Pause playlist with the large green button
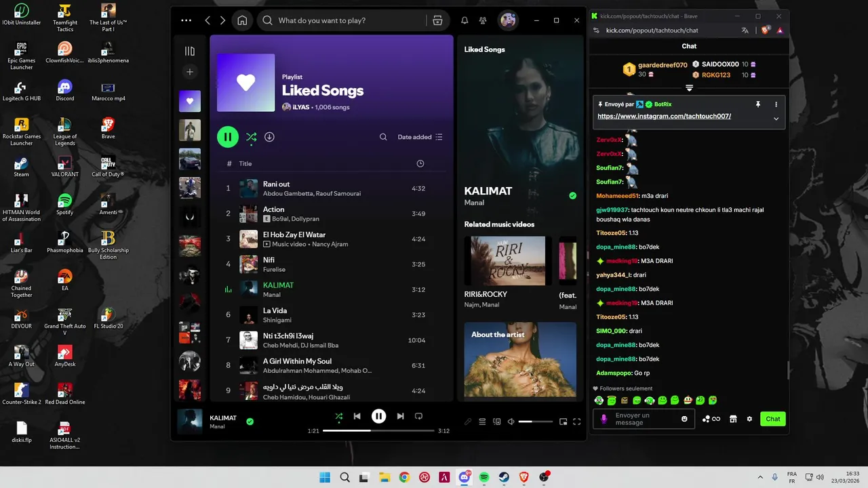Screen dimensions: 868x488 [x=228, y=137]
